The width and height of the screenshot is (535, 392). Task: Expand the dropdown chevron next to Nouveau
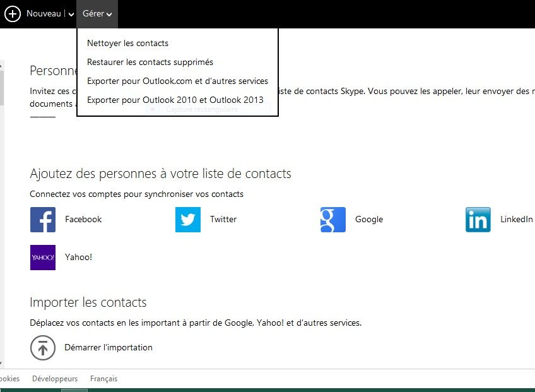click(71, 13)
